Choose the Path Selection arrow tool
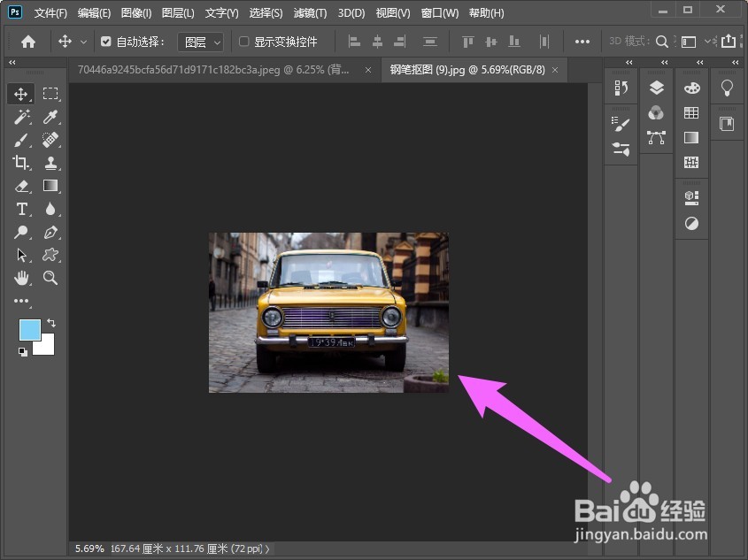 point(21,255)
